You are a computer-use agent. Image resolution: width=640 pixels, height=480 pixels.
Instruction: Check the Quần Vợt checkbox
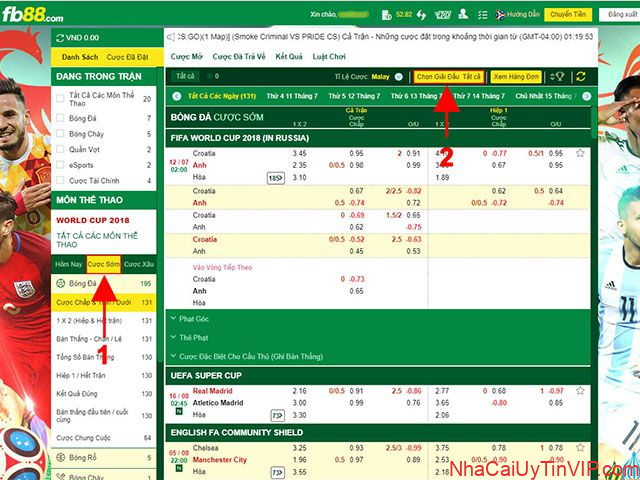pos(60,149)
